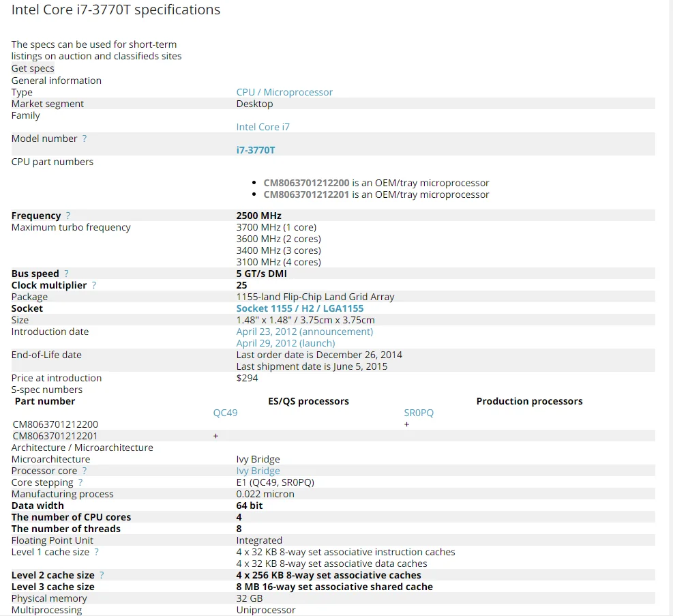Click the 3700 MHz (1 core) turbo value
673x616 pixels.
click(x=276, y=227)
